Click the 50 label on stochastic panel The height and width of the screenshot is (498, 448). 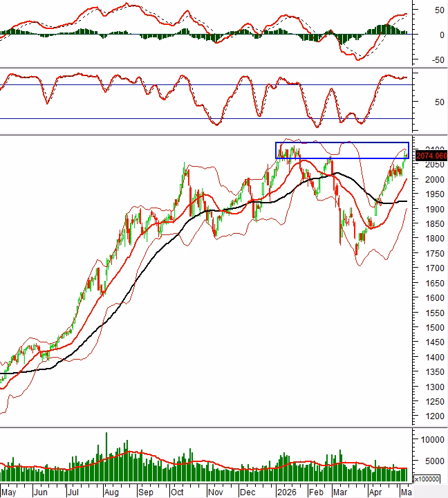coord(440,102)
